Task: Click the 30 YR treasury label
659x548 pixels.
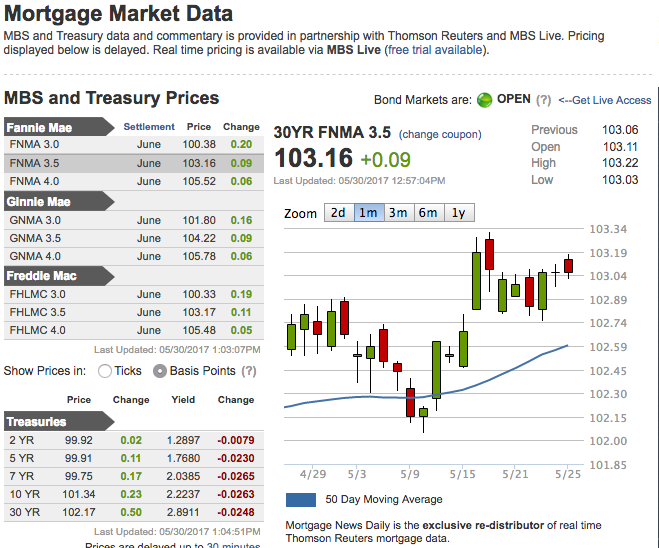Action: coord(24,513)
